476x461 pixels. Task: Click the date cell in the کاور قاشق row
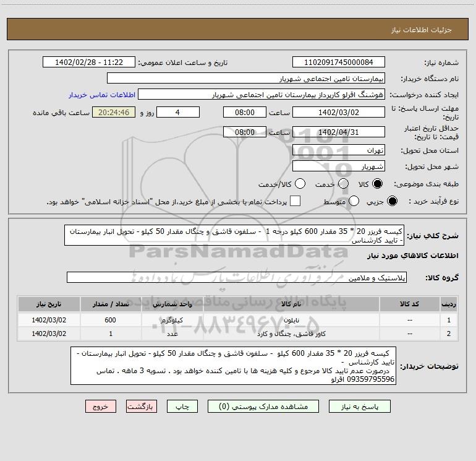point(49,334)
